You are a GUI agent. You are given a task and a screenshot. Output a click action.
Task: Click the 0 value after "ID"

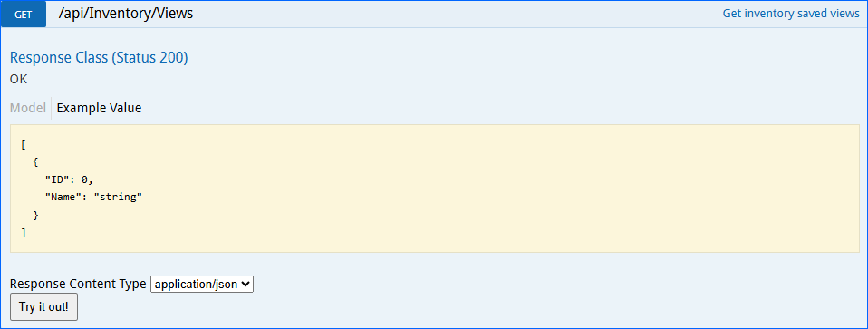84,179
